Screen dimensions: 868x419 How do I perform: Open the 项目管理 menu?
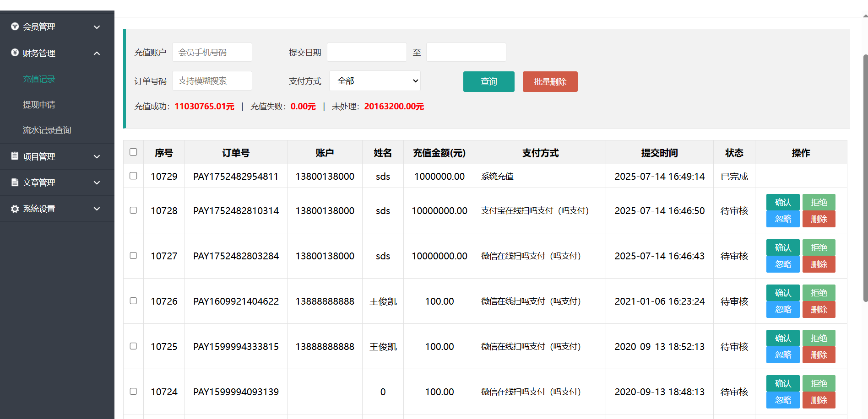(57, 156)
